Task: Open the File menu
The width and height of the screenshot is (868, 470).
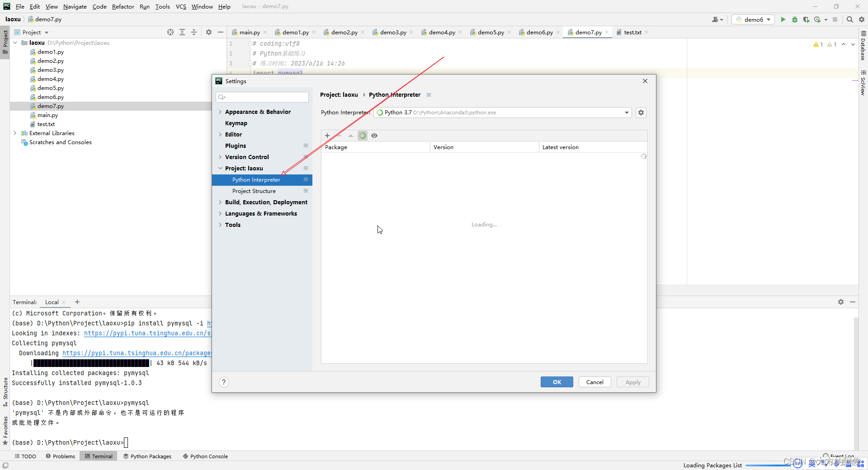Action: tap(20, 6)
